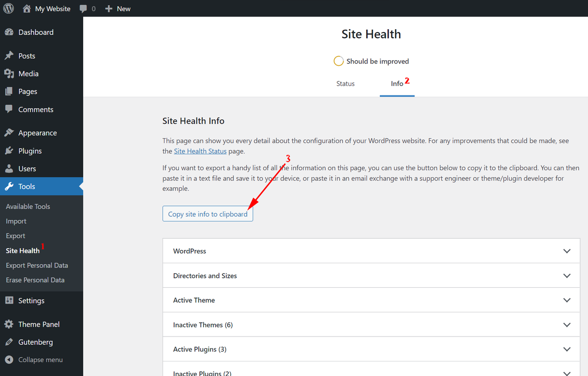
Task: Click the Theme Panel gear icon
Action: pos(9,324)
